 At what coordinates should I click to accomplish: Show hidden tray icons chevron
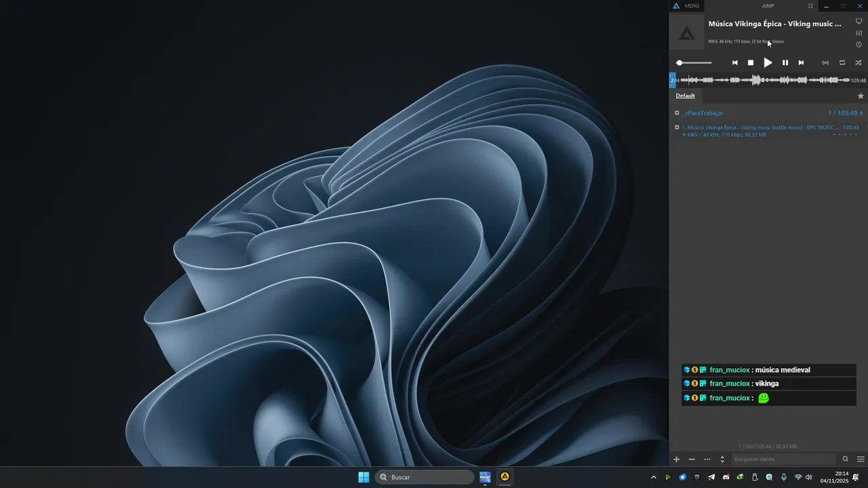654,477
